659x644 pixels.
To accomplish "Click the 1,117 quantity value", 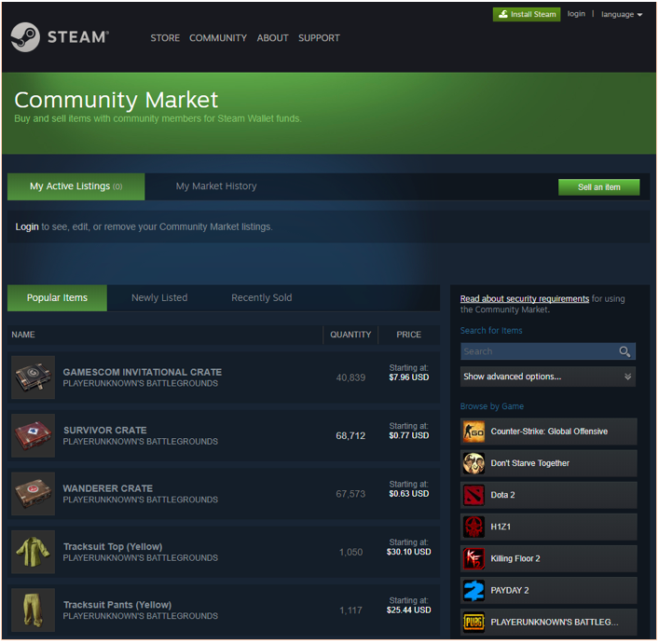I will pos(350,610).
